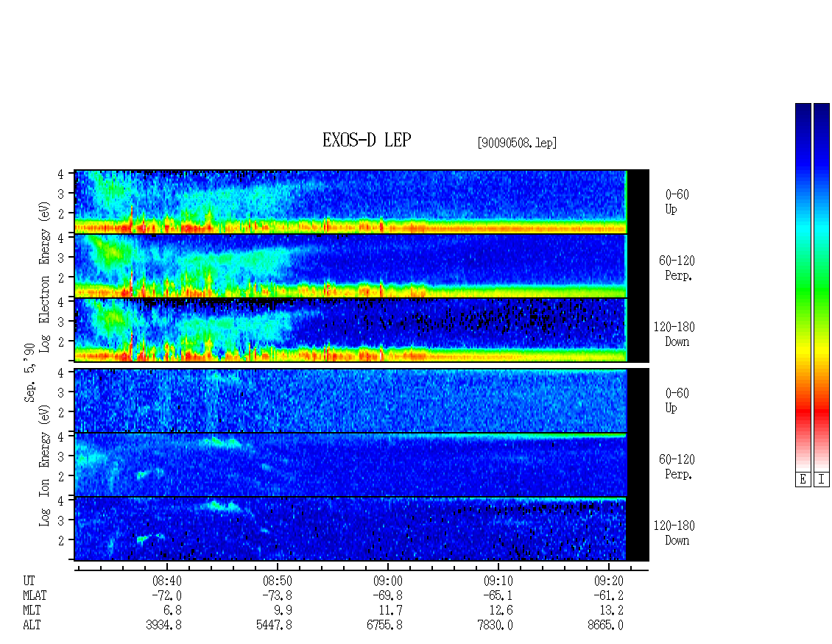Select the 08:50 time tick label

coord(278,581)
